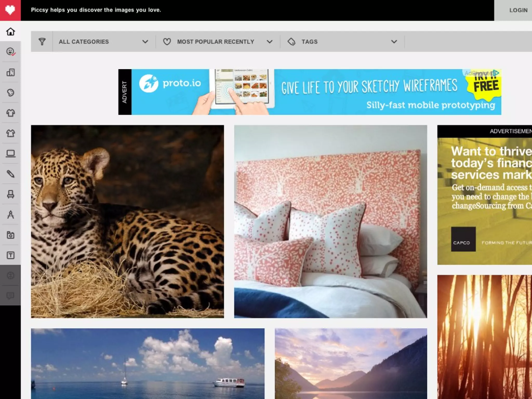The height and width of the screenshot is (399, 532).
Task: Open the camera photography category icon
Action: coord(10,235)
